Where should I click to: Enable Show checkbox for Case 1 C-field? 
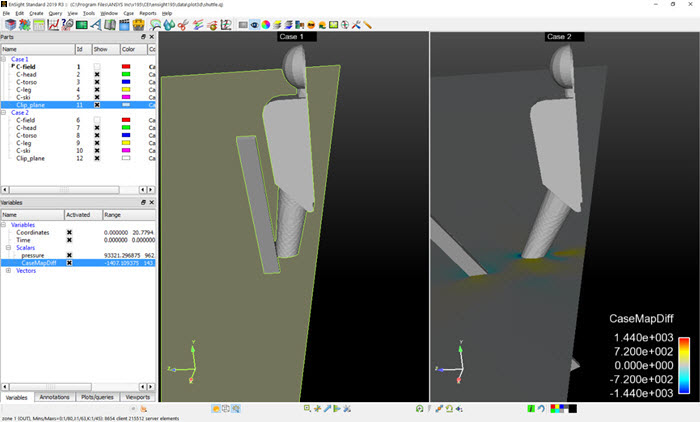[x=97, y=66]
